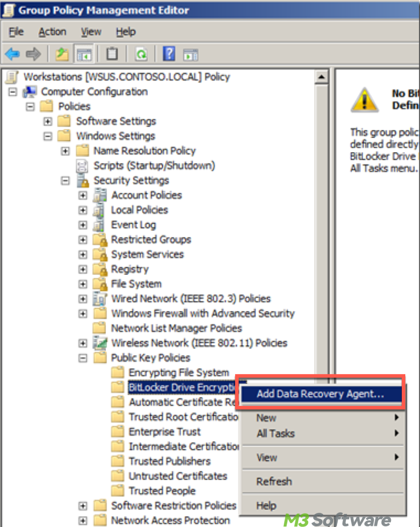
Task: Click the Restricted Groups locked folder icon
Action: [100, 240]
